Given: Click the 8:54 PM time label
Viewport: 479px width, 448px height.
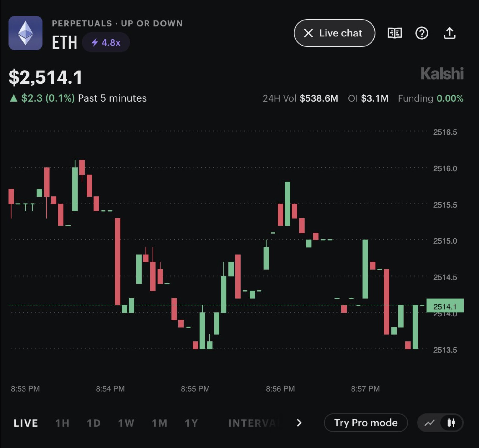Looking at the screenshot, I should coord(110,389).
